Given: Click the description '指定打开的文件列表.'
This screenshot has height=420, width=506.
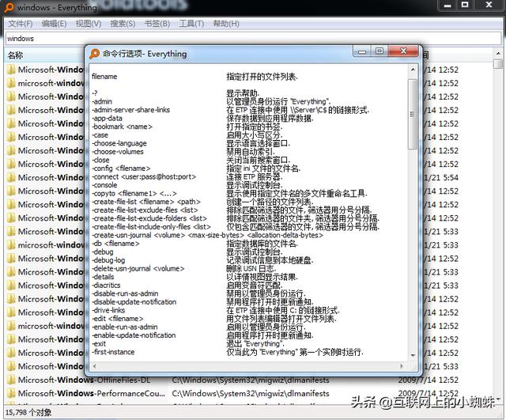Looking at the screenshot, I should point(262,77).
